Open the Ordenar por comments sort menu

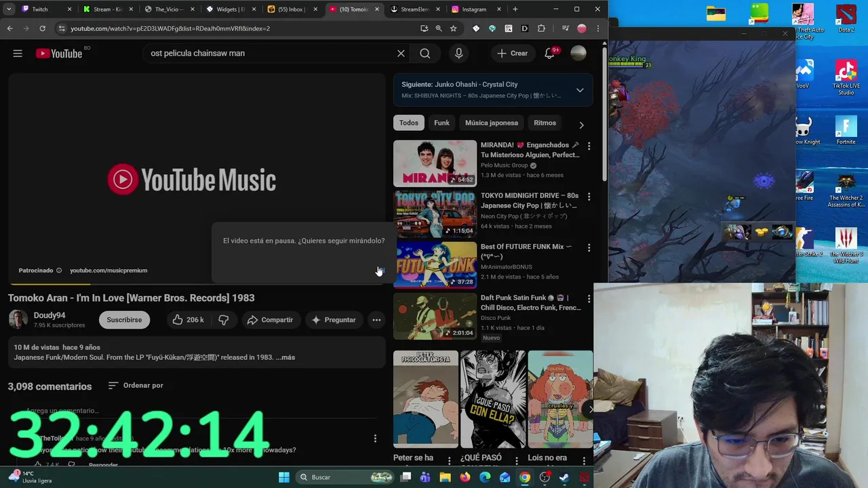click(136, 386)
